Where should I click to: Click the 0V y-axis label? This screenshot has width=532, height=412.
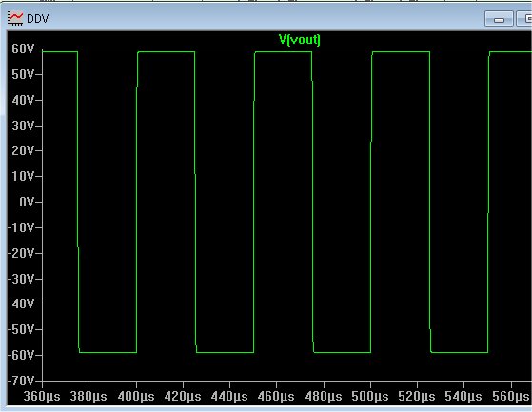(x=27, y=202)
